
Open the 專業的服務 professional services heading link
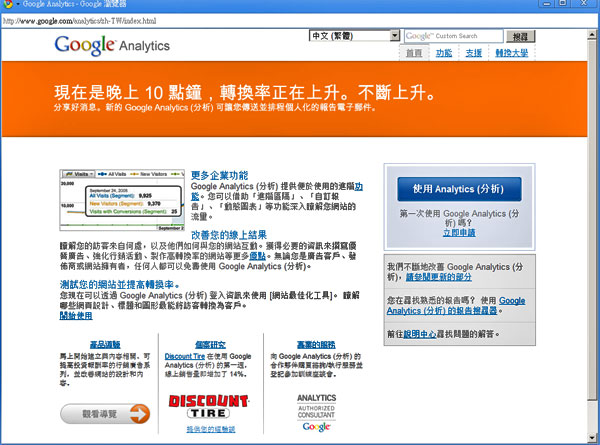316,345
